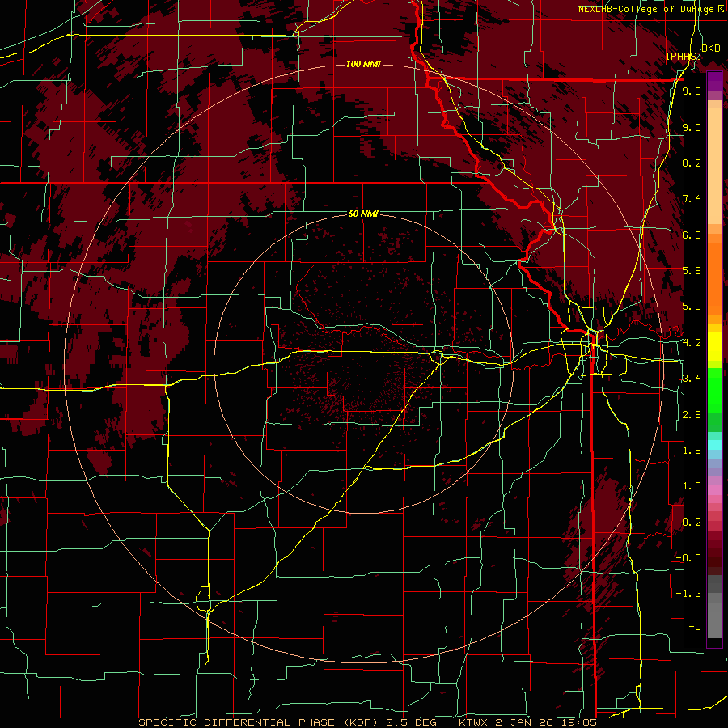Click the 5.8 value on the color scale

[x=692, y=271]
